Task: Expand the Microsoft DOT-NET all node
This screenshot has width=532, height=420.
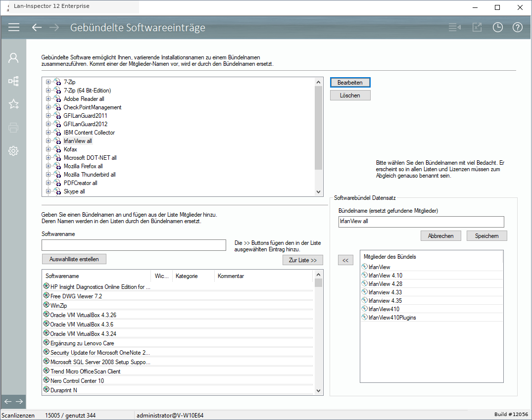Action: (x=48, y=158)
